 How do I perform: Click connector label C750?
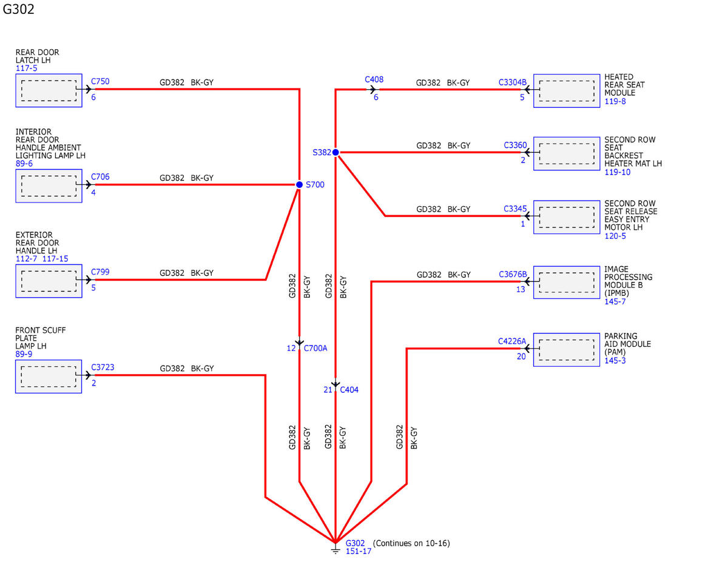[x=100, y=81]
